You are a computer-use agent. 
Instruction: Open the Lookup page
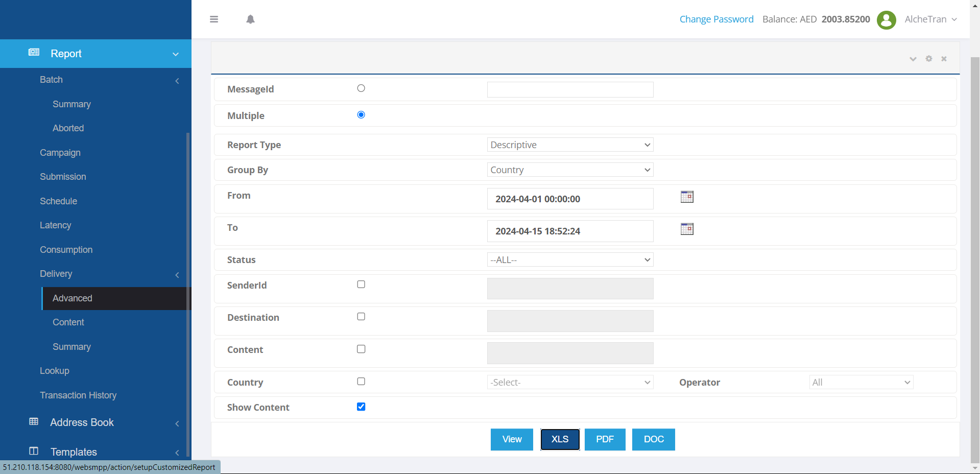pyautogui.click(x=54, y=371)
